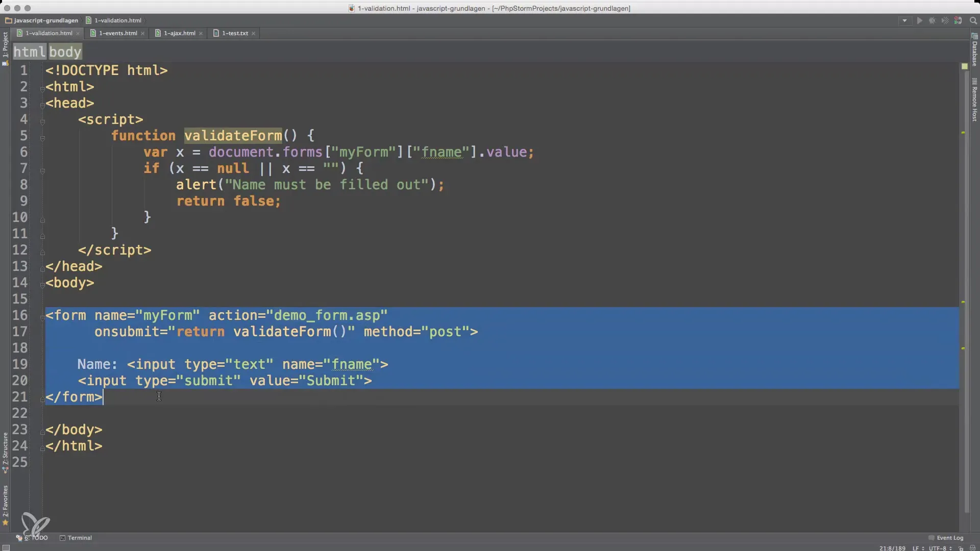Open the Event Log panel
The width and height of the screenshot is (980, 551).
coord(949,538)
